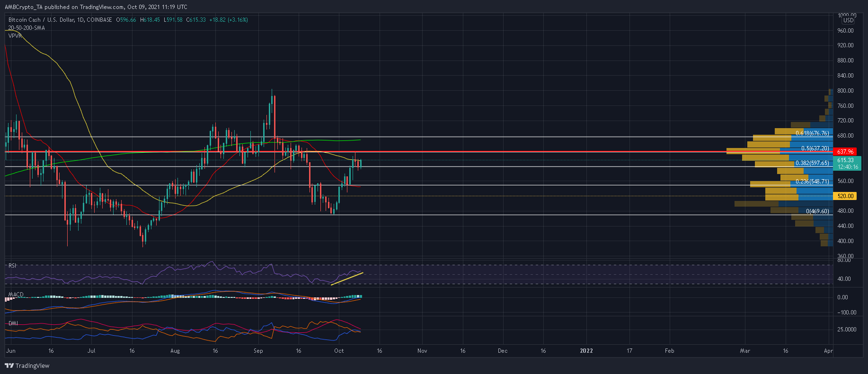Image resolution: width=868 pixels, height=374 pixels.
Task: Click the +18.82 (+3.16%) change value
Action: pos(229,20)
